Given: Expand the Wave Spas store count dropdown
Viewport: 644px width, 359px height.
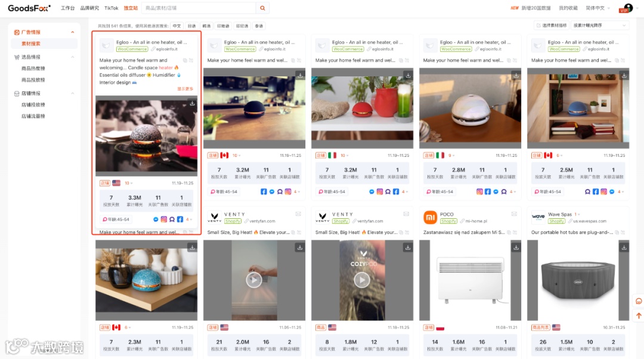Looking at the screenshot, I should click(x=577, y=214).
